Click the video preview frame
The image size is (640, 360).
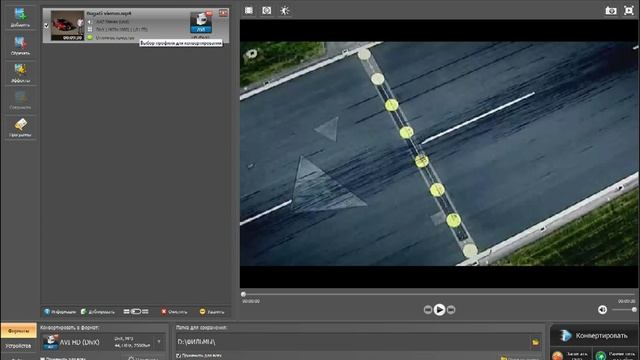[439, 153]
